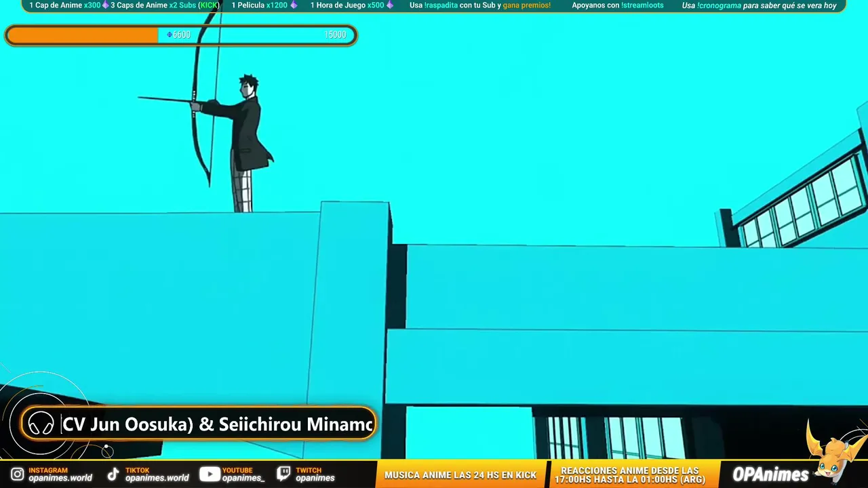Click the YouTube handle opanimes_
The height and width of the screenshot is (488, 868).
click(243, 478)
